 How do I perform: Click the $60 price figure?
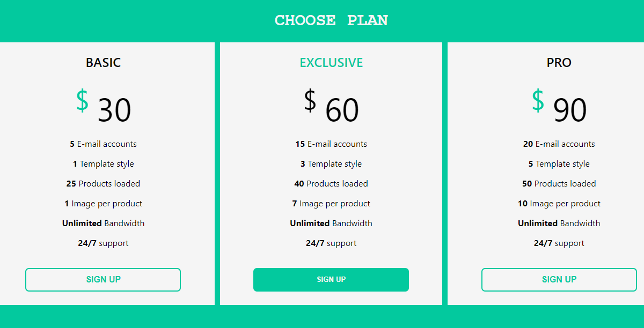[x=342, y=110]
